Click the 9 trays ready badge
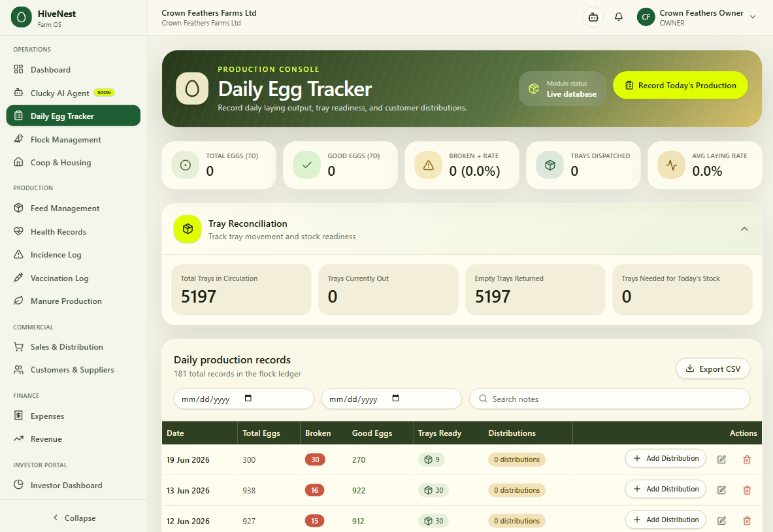Image resolution: width=773 pixels, height=532 pixels. point(432,459)
